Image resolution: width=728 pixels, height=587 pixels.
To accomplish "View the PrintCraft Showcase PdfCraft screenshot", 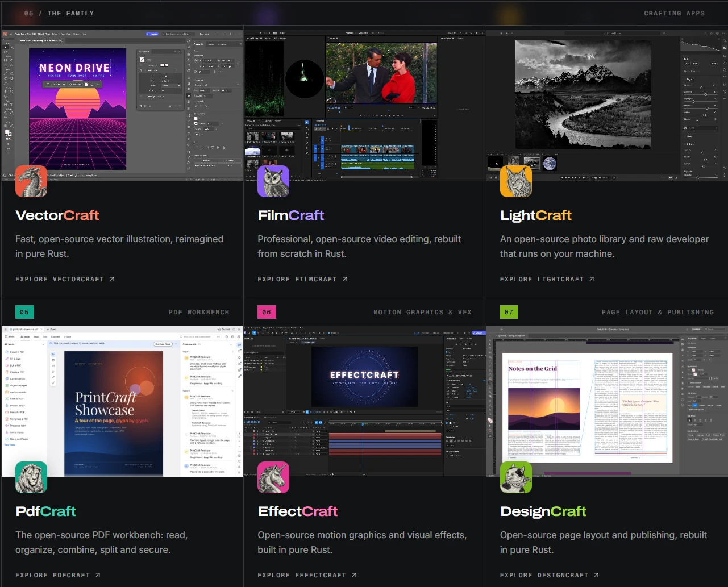I will pyautogui.click(x=122, y=401).
